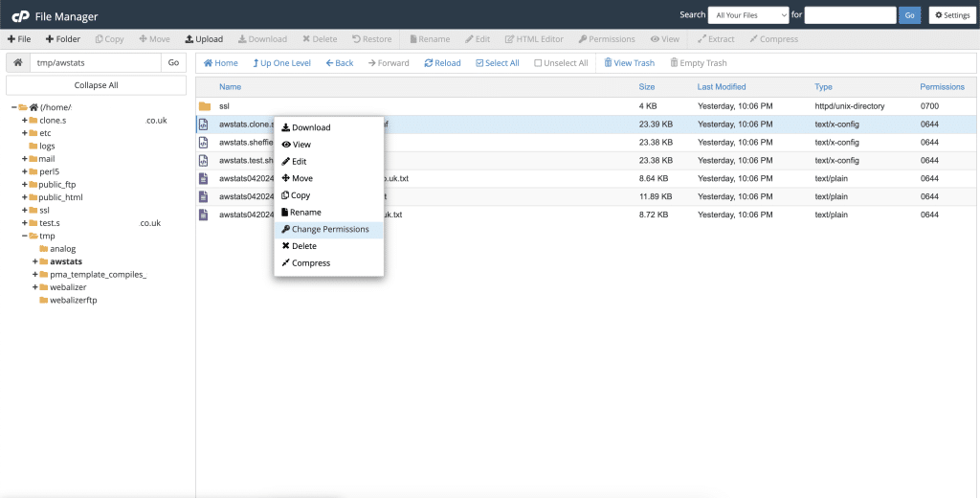The height and width of the screenshot is (498, 980).
Task: Choose Rename from context menu
Action: (329, 212)
